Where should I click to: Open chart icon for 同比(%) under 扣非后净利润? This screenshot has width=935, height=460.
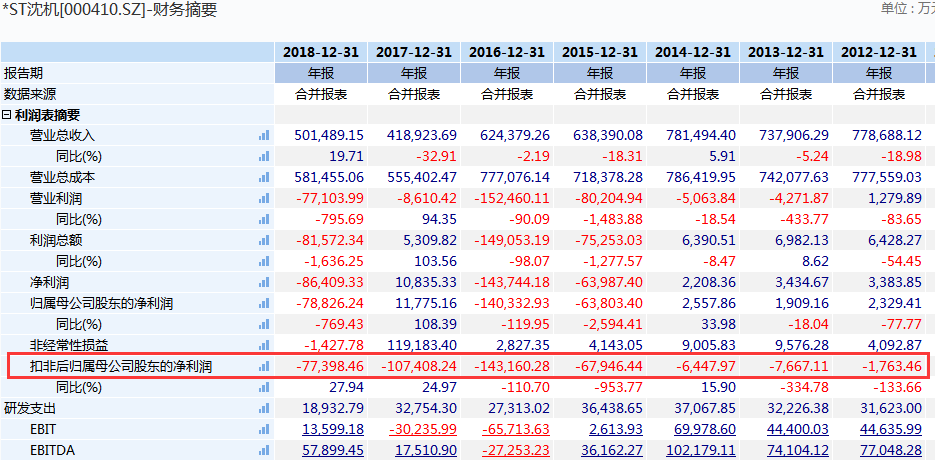pos(264,387)
